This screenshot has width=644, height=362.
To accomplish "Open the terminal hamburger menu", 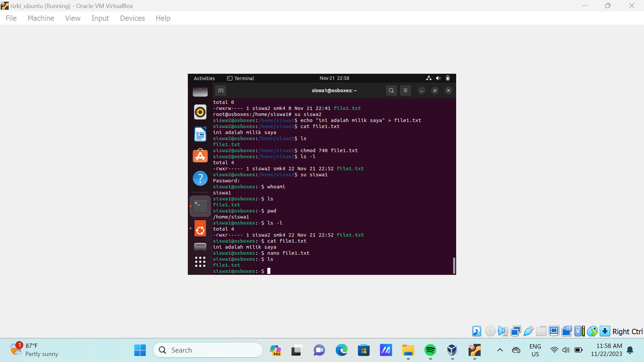I will tap(406, 90).
